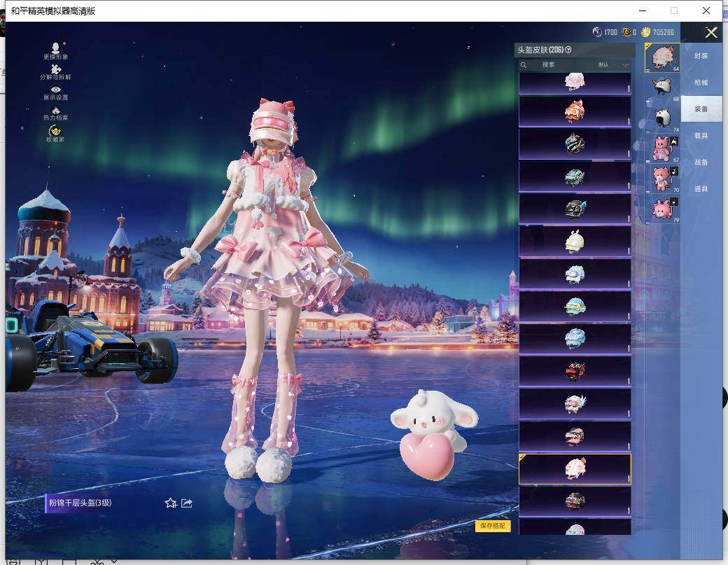Select equipped helmet thumbnail numbered 64
728x565 pixels.
(662, 57)
